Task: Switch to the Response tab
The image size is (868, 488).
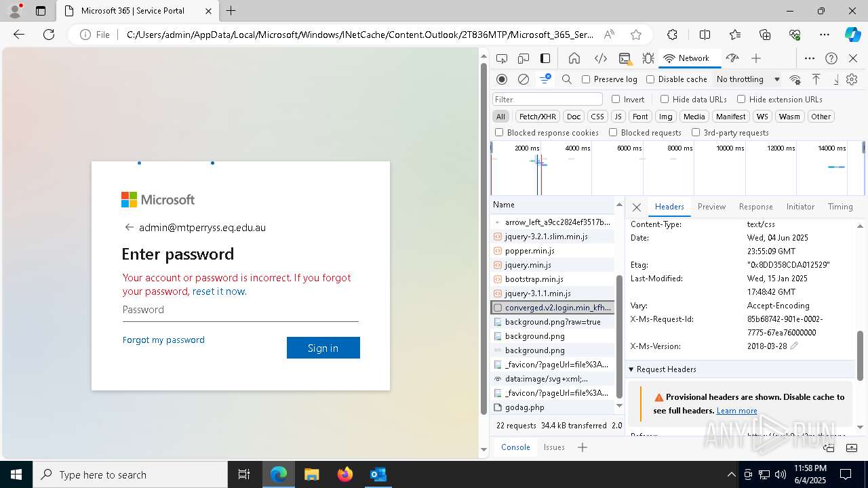Action: [x=755, y=207]
